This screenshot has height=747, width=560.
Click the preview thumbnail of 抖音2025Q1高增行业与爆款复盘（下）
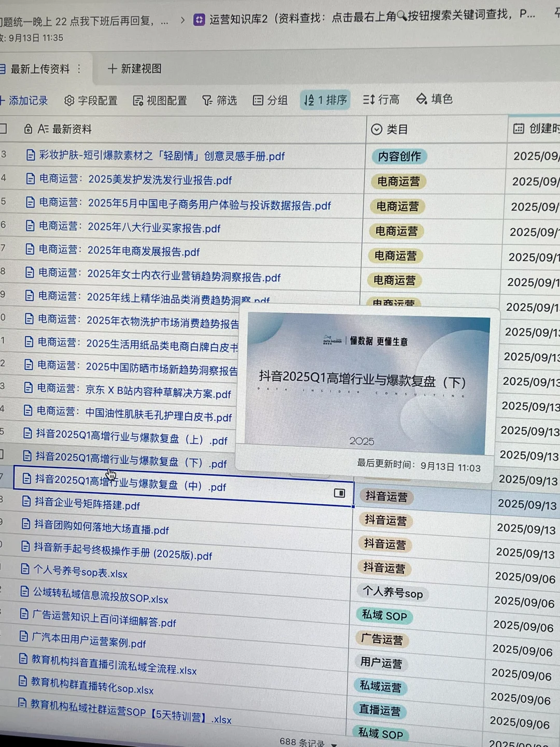(x=366, y=383)
